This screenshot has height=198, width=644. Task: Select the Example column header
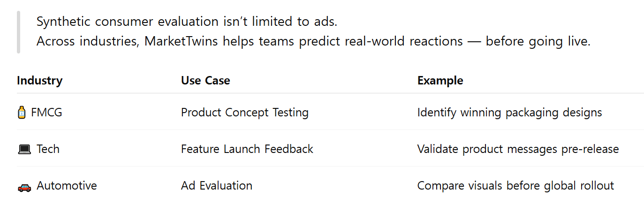pyautogui.click(x=440, y=80)
